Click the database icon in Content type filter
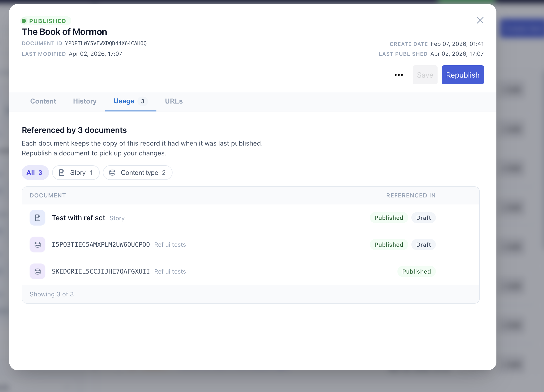This screenshot has width=544, height=392. point(112,172)
